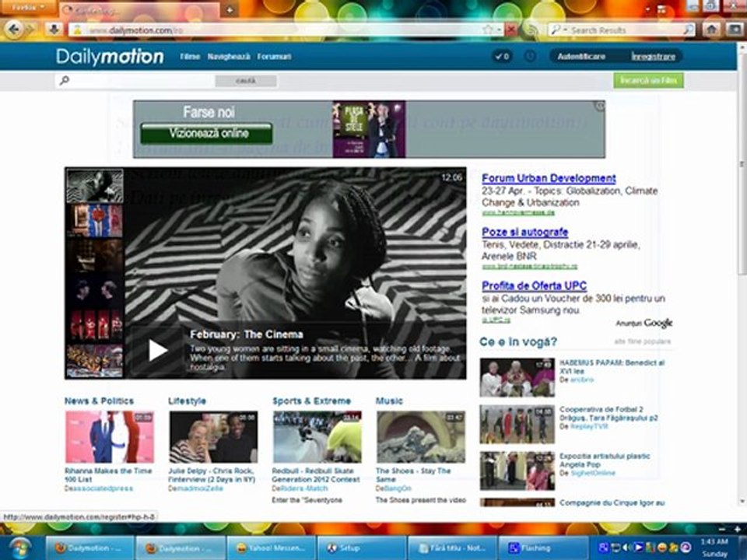Select the red and blue carousel thumbnail

(x=95, y=220)
